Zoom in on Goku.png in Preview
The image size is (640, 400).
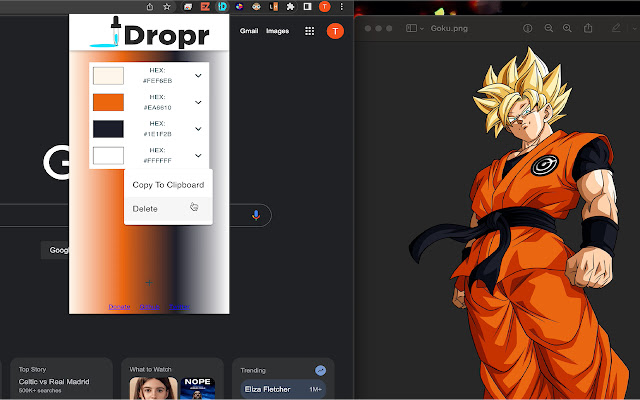[x=567, y=28]
